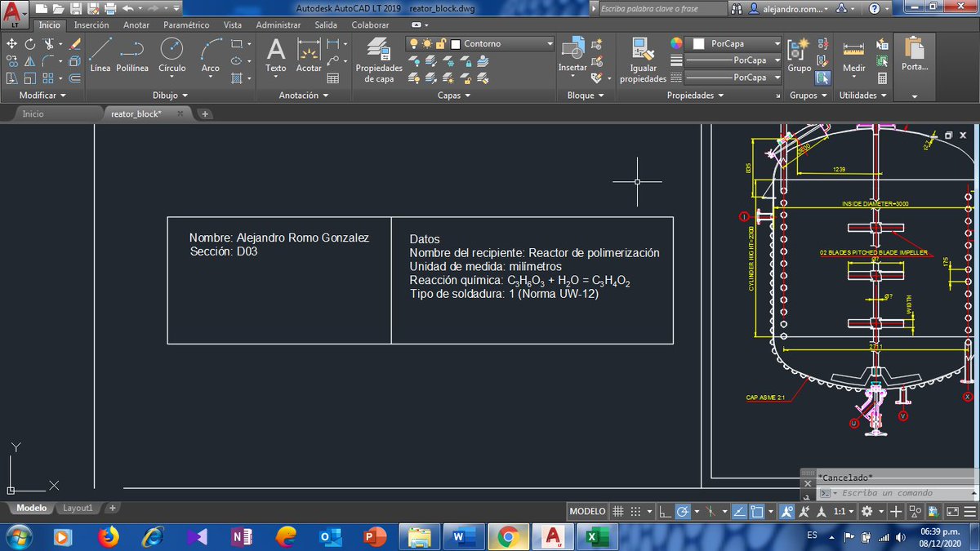Click Igualar propiedades tool
Screen dimensions: 980x551
pyautogui.click(x=643, y=60)
